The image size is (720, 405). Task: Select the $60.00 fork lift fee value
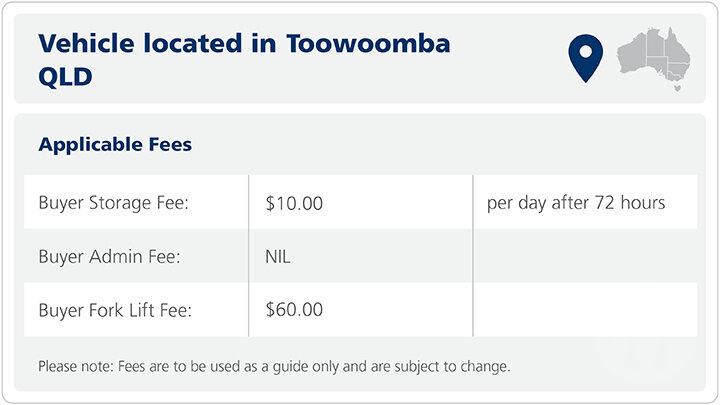(294, 310)
